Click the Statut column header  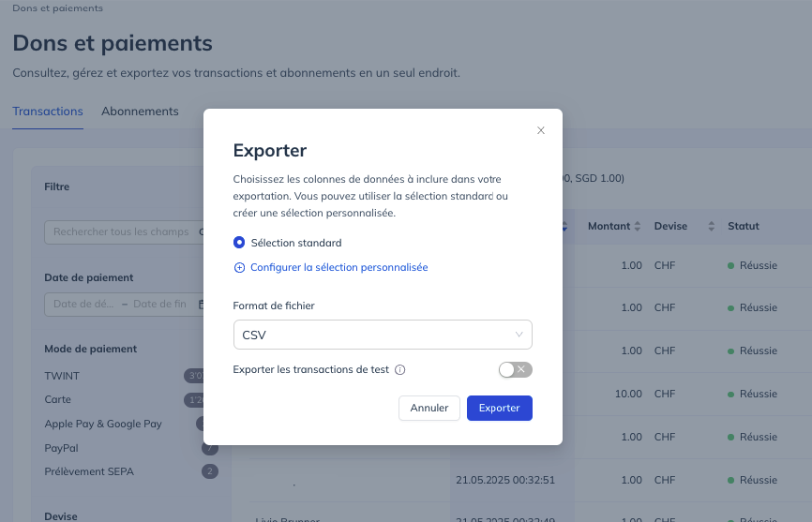coord(744,226)
